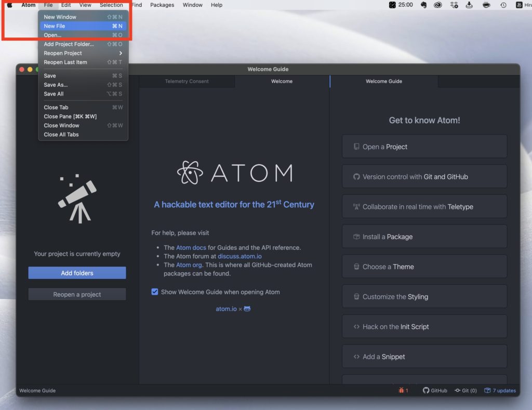Expand the Choose a Theme card

424,267
